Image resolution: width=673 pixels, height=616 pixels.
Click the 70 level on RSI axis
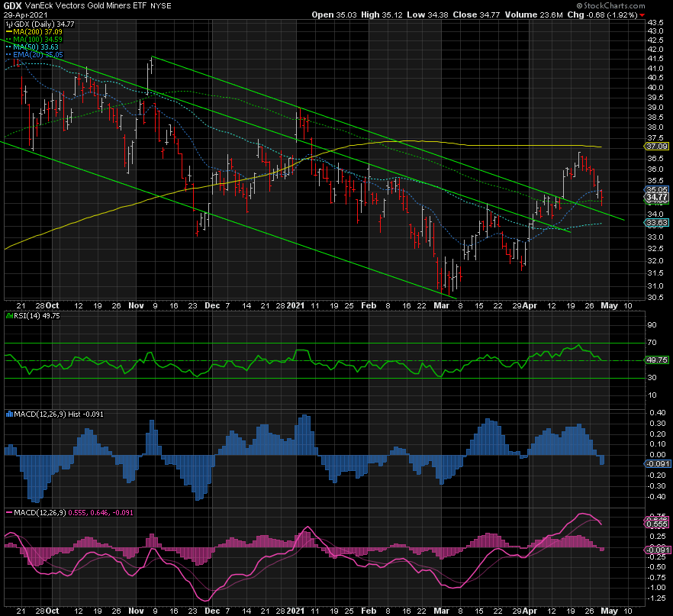pos(652,343)
